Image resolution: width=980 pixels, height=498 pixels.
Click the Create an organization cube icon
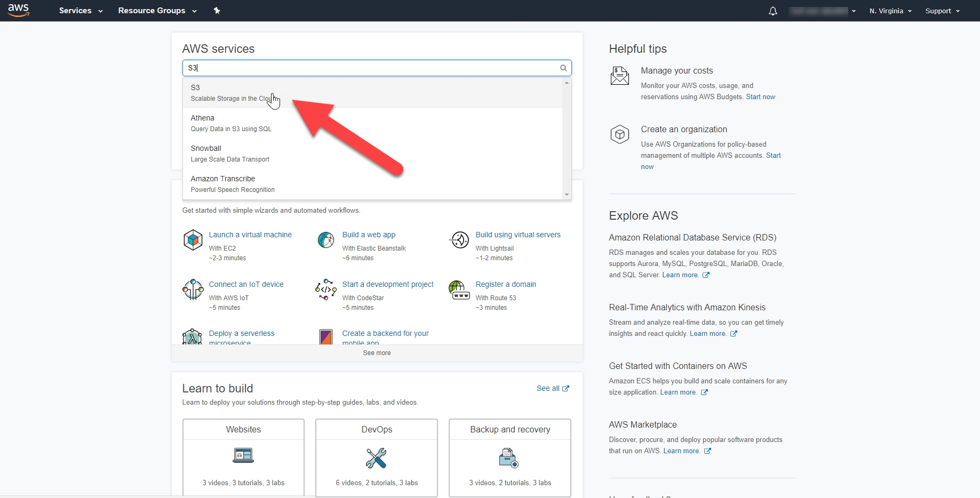(620, 134)
